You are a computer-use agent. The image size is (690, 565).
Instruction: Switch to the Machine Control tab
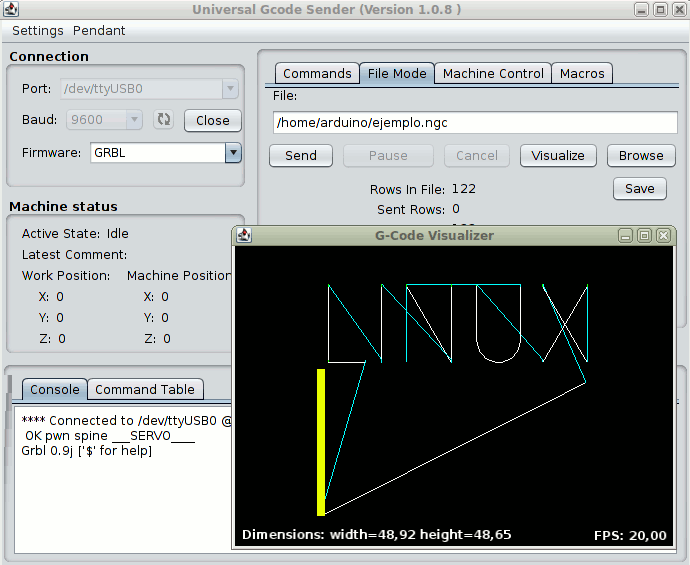coord(493,73)
